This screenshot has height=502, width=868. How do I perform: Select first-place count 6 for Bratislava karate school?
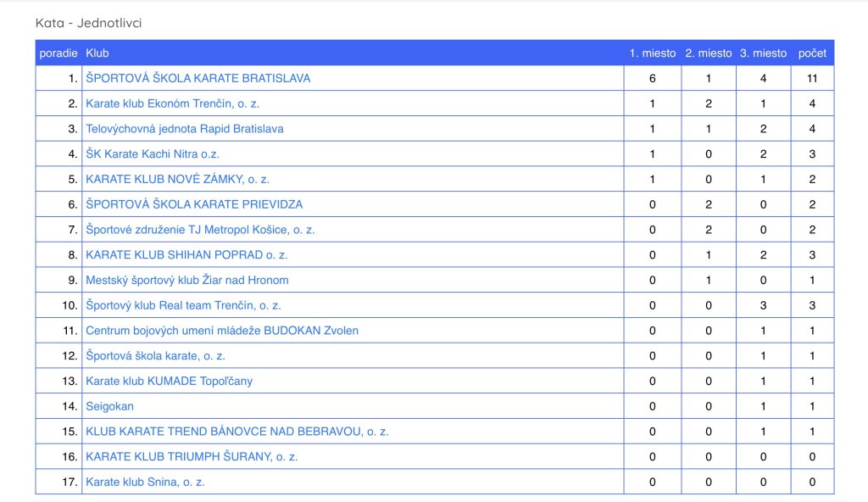(653, 78)
